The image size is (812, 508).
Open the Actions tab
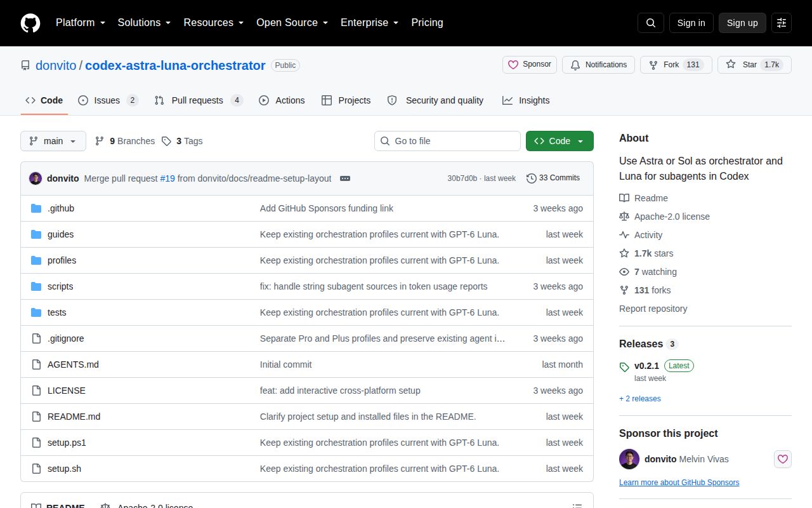tap(282, 100)
